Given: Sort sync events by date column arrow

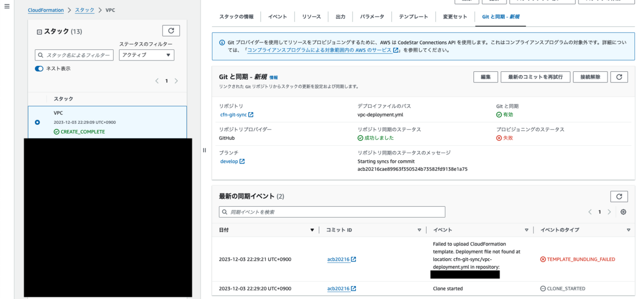Looking at the screenshot, I should pos(312,230).
